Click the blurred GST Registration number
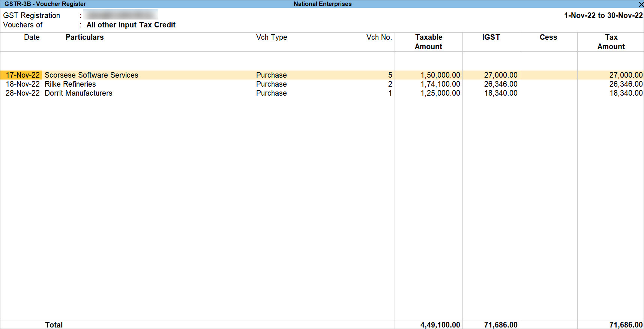Viewport: 644px width, 329px height. pyautogui.click(x=120, y=15)
